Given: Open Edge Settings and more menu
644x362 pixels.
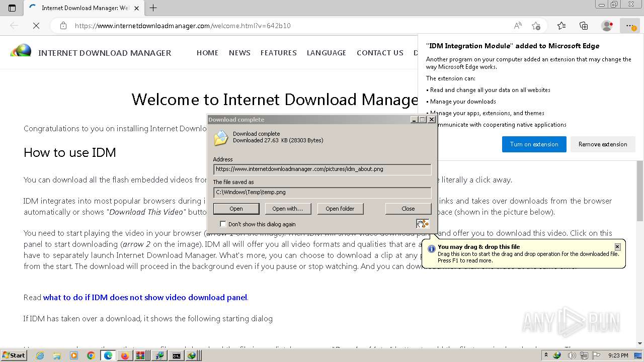Looking at the screenshot, I should coord(629,26).
